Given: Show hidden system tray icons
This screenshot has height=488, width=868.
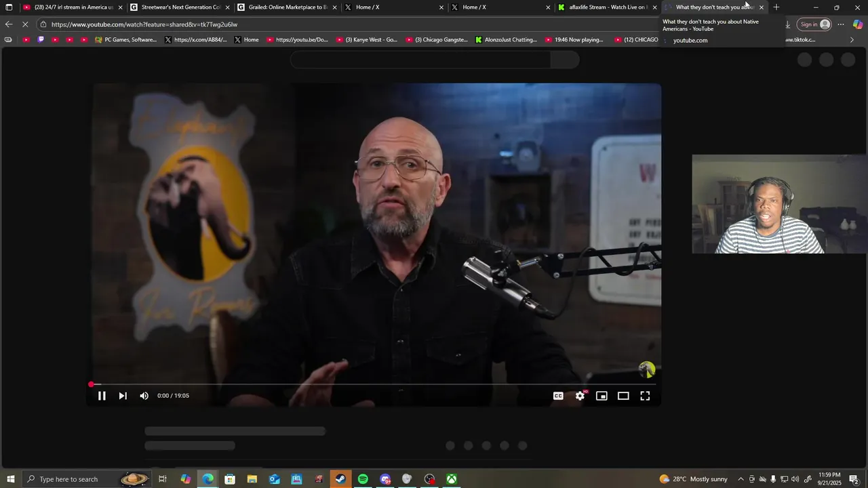Looking at the screenshot, I should 741,479.
